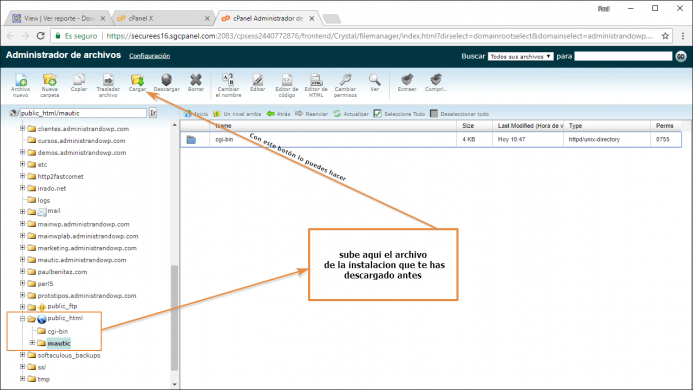Select Cambiar el nombre rename tool
693x390 pixels.
[228, 85]
